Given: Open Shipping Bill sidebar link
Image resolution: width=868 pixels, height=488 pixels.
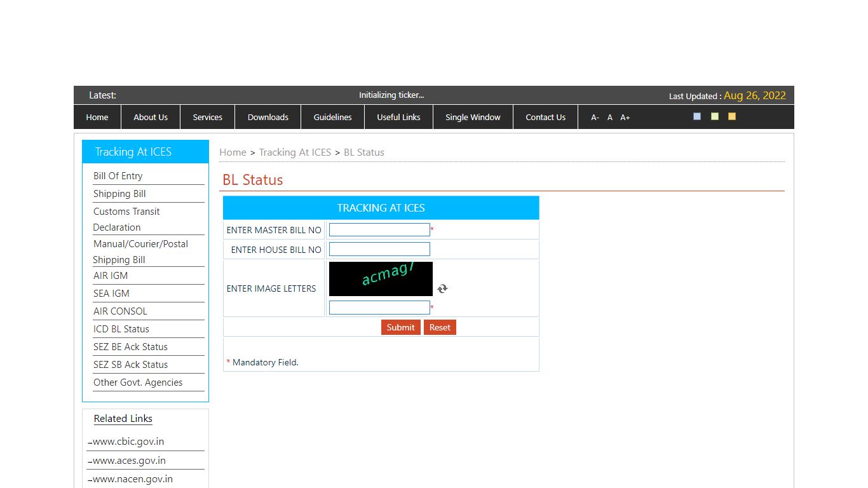Looking at the screenshot, I should (119, 194).
